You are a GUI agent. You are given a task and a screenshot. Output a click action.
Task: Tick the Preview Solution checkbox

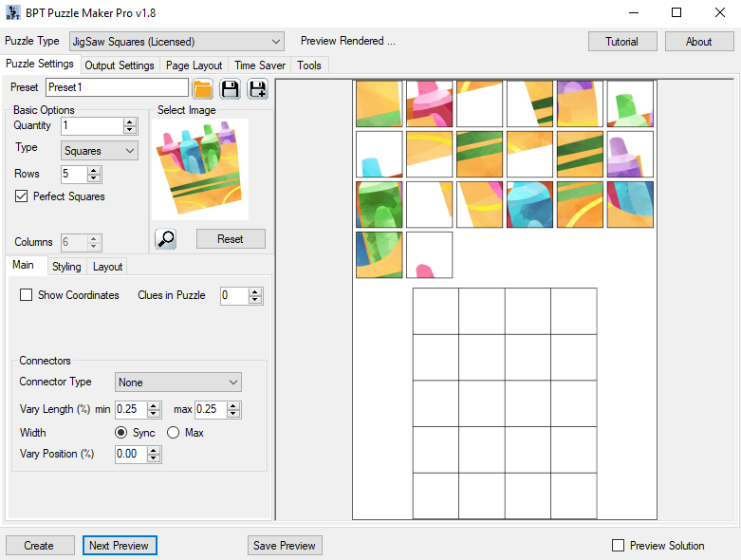coord(619,546)
